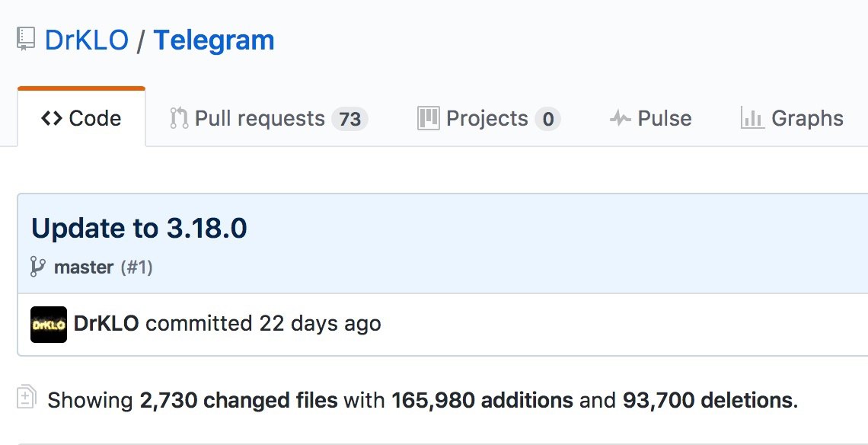Click the repository book icon beside DrKLO
Viewport: 868px width, 445px height.
coord(27,40)
